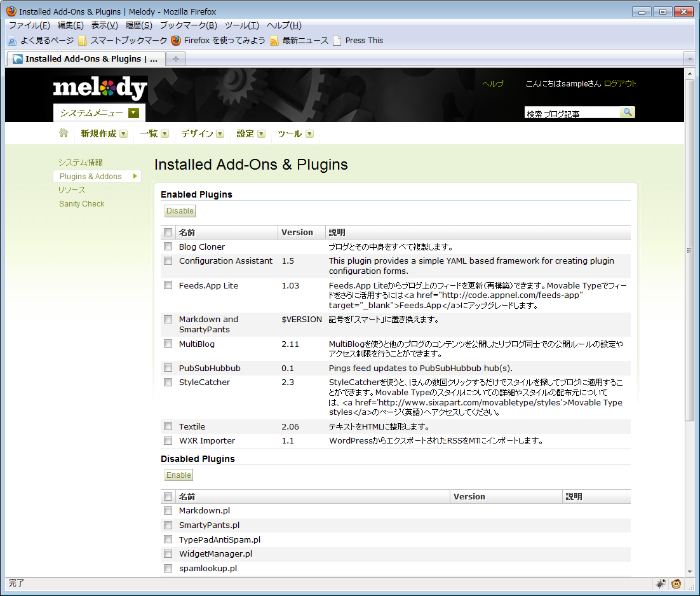Select the TypePadAntiSpam.pl checkbox
700x596 pixels.
(168, 539)
